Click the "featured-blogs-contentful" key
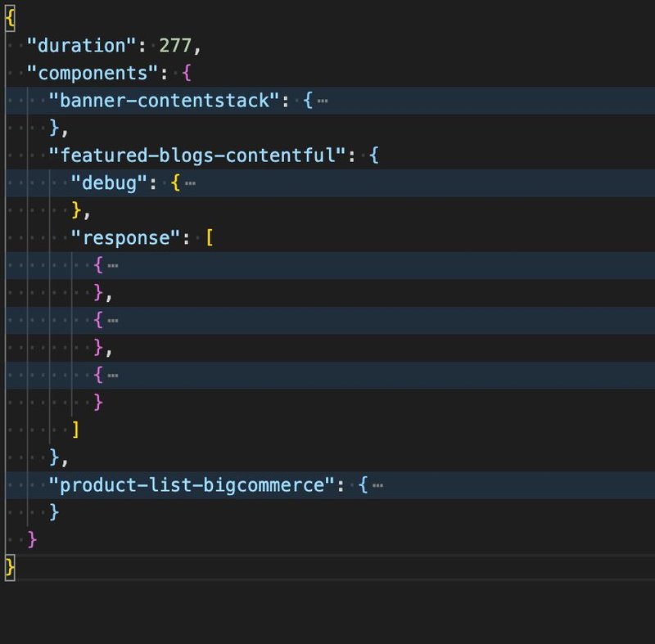This screenshot has height=644, width=655. pos(196,155)
